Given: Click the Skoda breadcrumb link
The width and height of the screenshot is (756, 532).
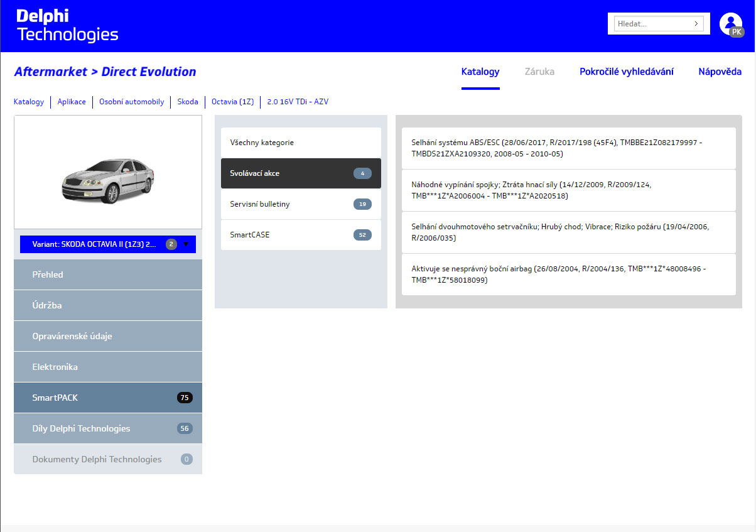Looking at the screenshot, I should pos(188,102).
